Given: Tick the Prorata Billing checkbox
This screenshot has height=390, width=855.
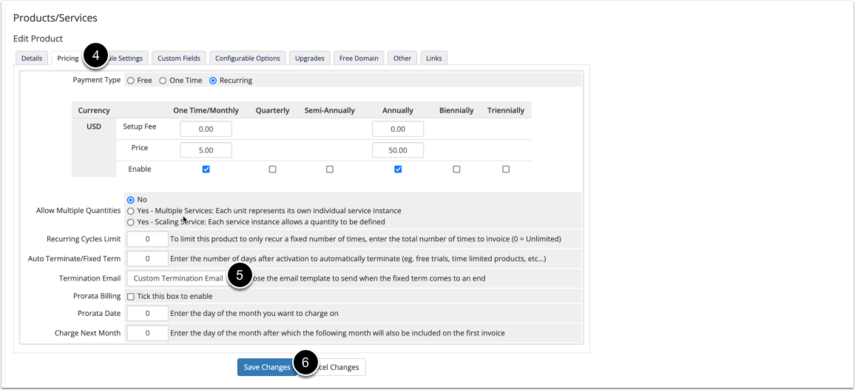Looking at the screenshot, I should [x=130, y=296].
